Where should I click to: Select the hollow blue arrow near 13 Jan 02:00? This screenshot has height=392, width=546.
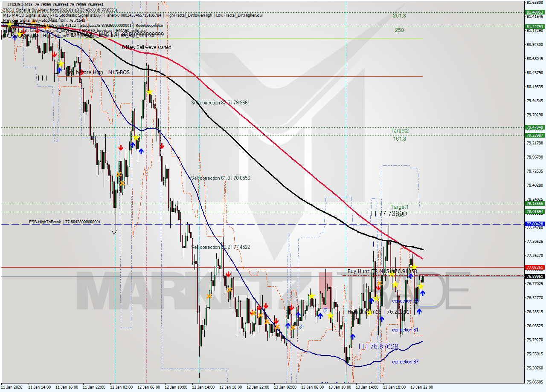pos(301,326)
